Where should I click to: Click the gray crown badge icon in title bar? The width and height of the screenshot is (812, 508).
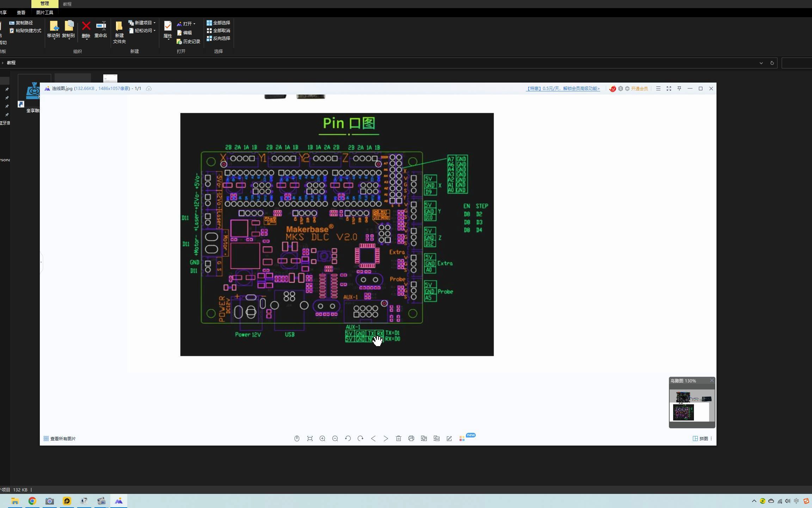coord(627,89)
